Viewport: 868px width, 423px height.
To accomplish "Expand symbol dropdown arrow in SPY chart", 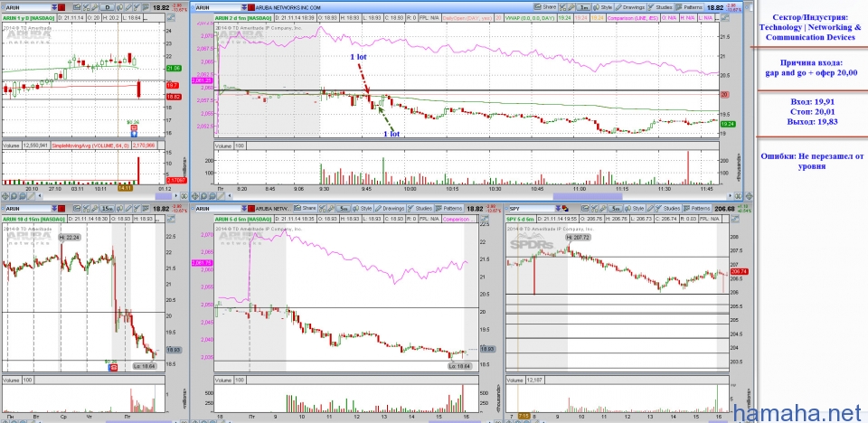I will 558,208.
